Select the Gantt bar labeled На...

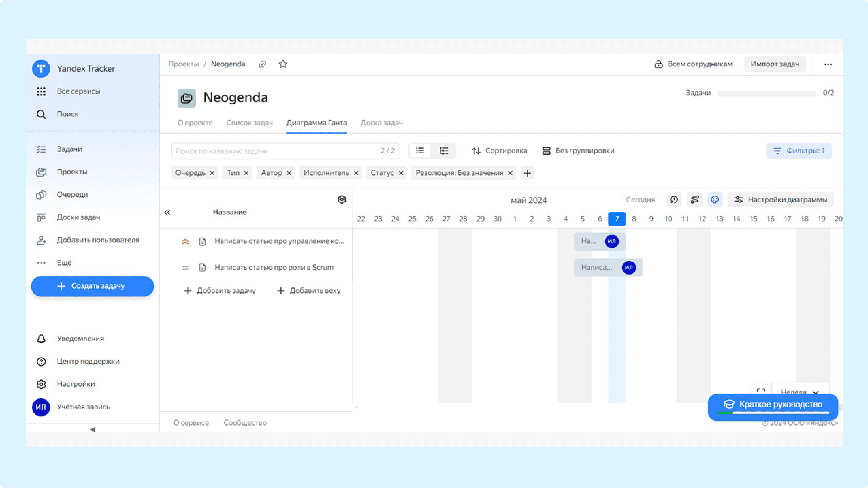pos(600,241)
